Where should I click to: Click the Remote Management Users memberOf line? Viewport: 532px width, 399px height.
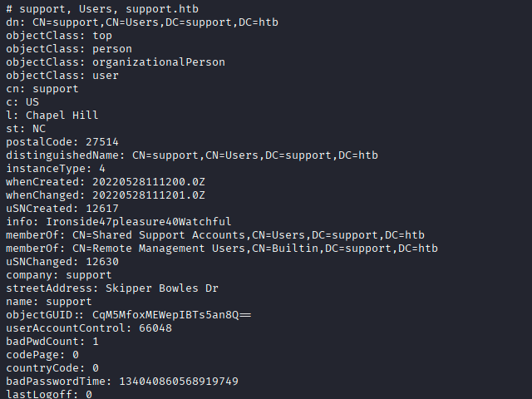(x=221, y=249)
